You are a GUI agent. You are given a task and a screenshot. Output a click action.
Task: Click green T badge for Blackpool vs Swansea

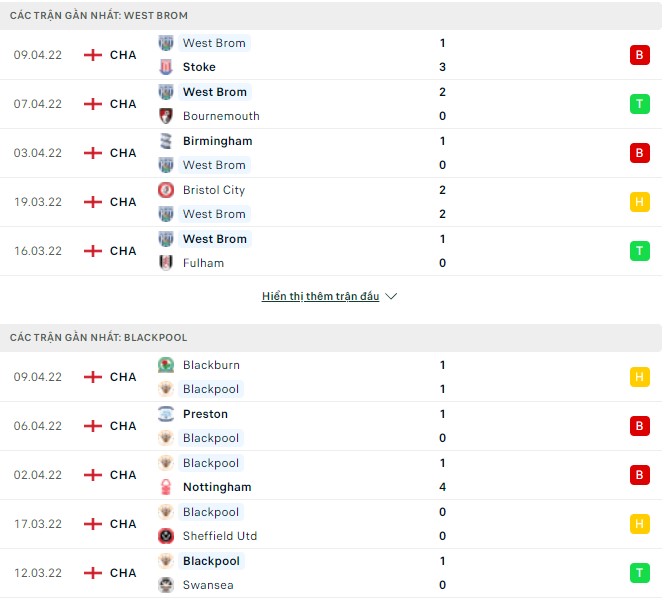[x=639, y=573]
